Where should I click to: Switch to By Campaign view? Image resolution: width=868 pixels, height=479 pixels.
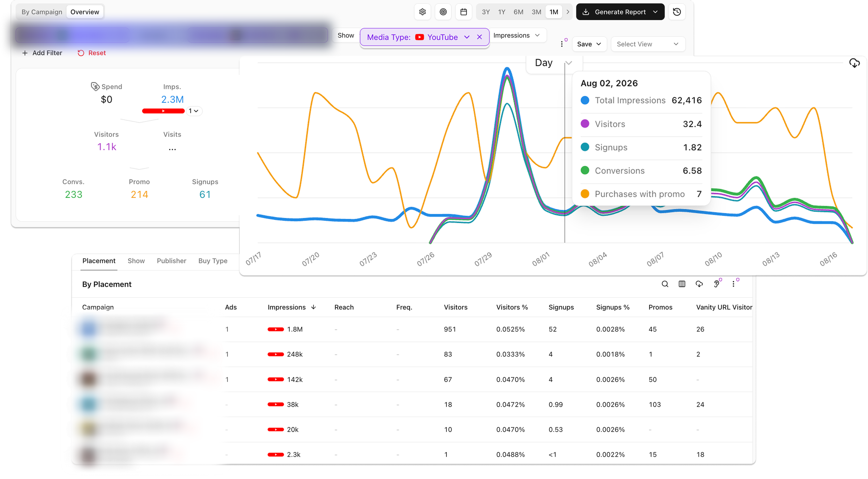(x=42, y=12)
